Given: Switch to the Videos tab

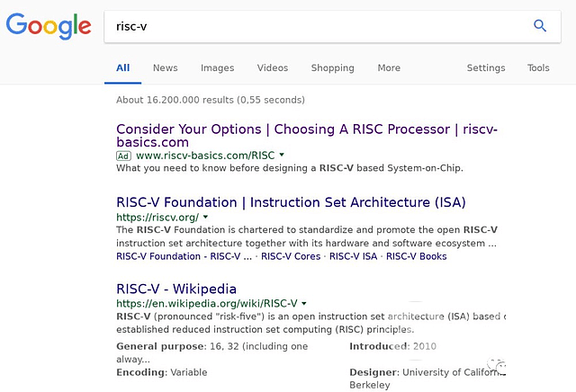Looking at the screenshot, I should [x=273, y=68].
